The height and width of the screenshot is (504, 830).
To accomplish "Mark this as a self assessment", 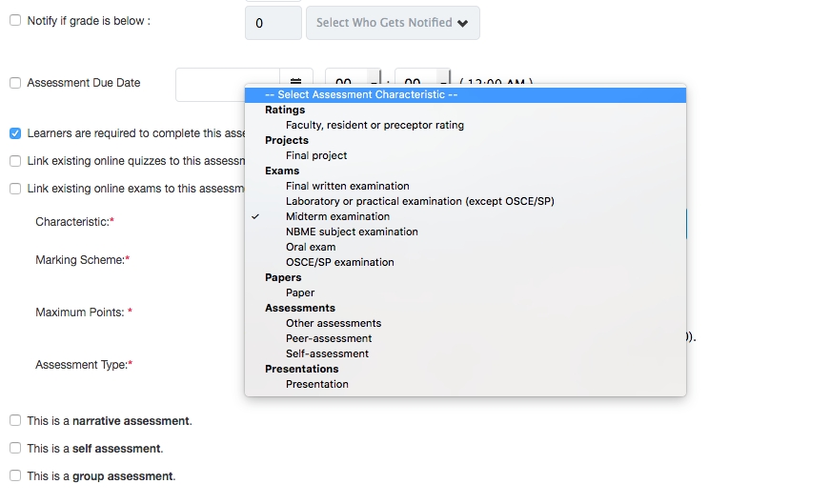I will coord(15,448).
